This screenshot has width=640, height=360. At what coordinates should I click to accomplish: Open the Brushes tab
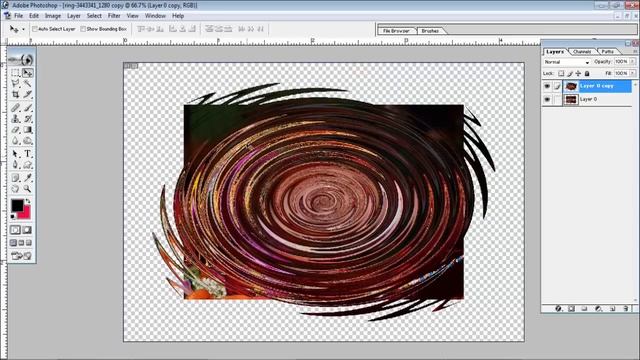[430, 31]
